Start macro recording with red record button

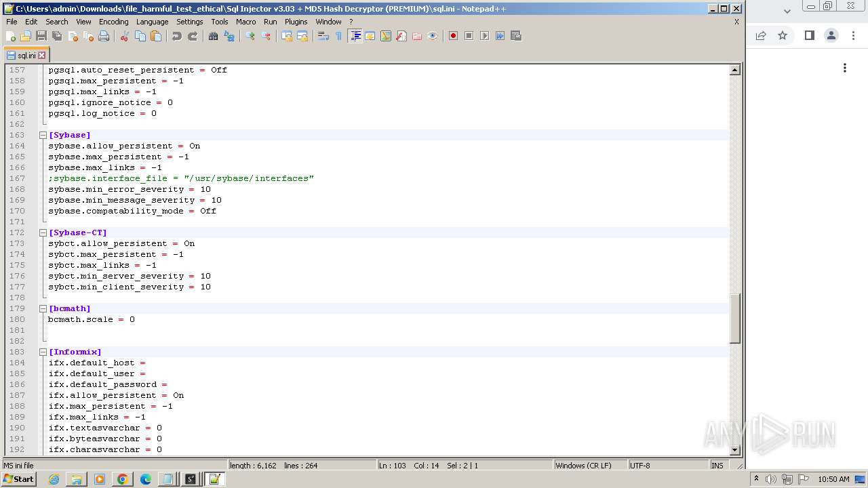click(x=453, y=36)
